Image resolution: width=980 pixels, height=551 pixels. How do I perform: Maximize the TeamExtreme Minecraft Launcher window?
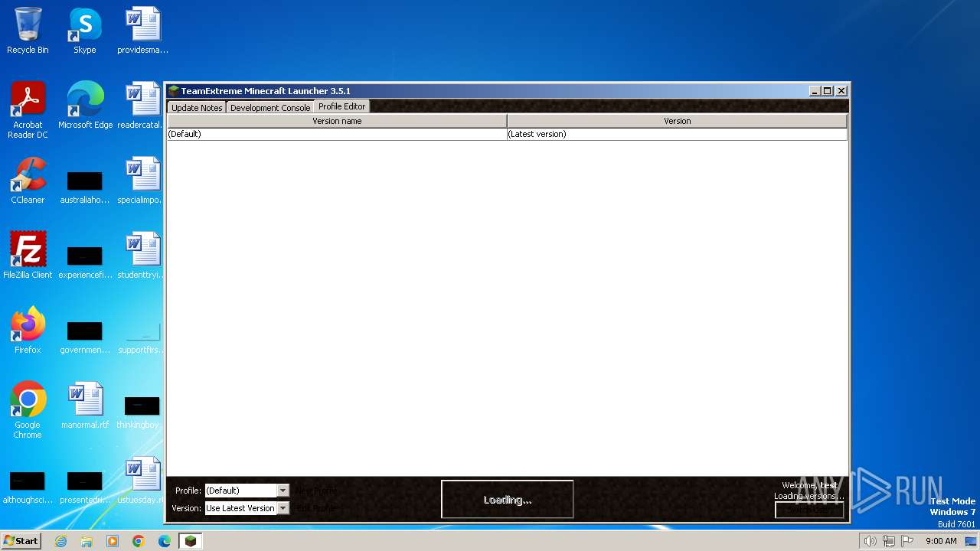click(828, 91)
